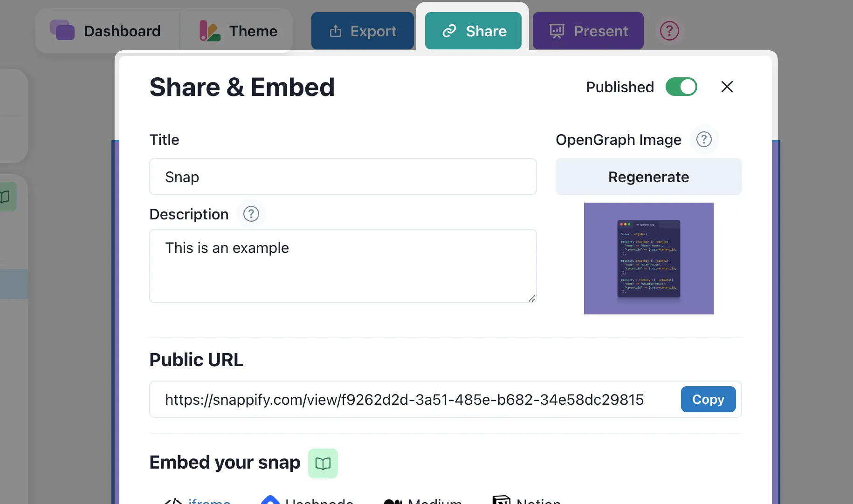Select the Hashnode embed tab
Screen dimensions: 853x504
(307, 501)
